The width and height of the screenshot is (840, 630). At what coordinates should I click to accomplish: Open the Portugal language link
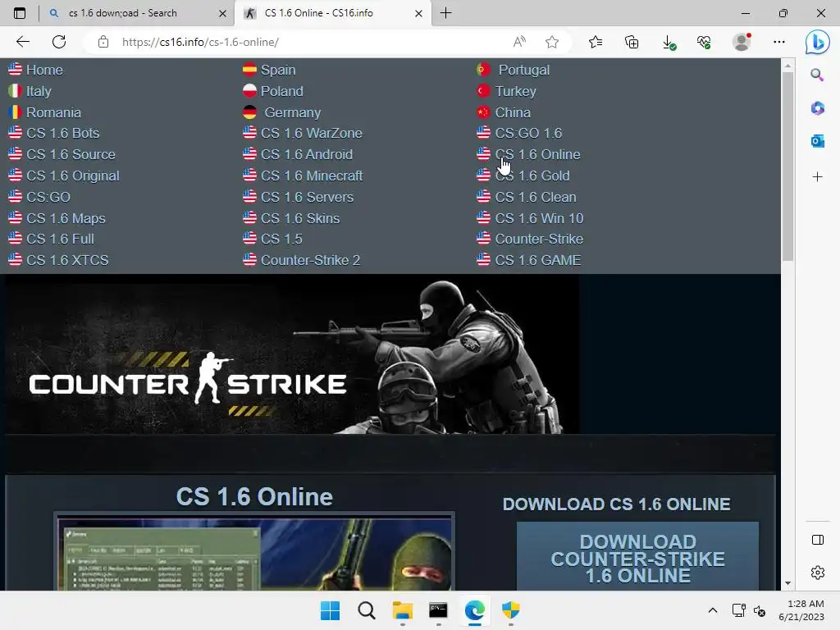pos(524,70)
